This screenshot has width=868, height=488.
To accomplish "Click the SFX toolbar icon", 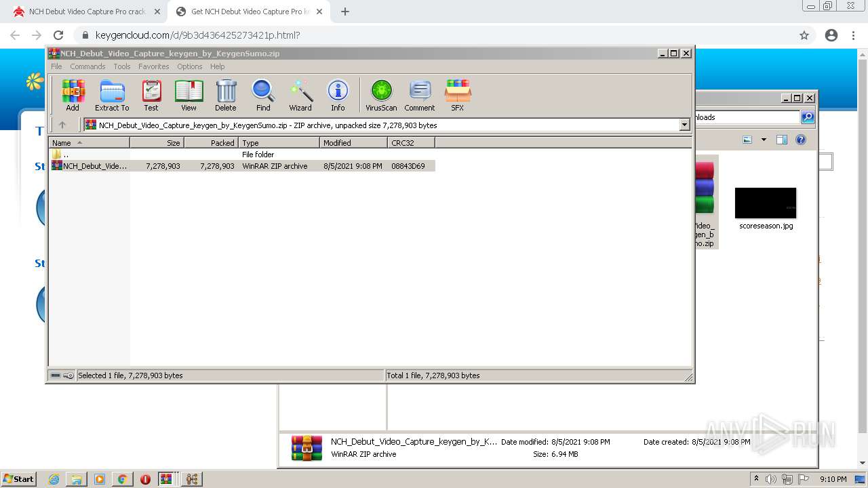I will (x=458, y=96).
